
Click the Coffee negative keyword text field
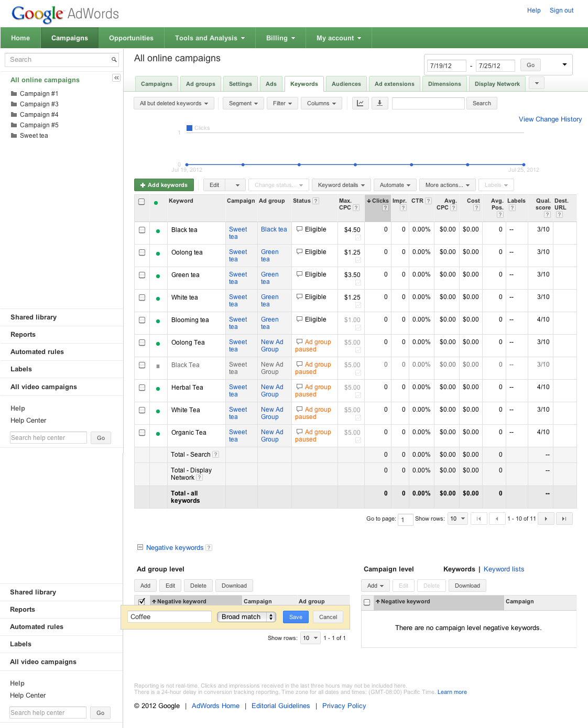pos(169,617)
